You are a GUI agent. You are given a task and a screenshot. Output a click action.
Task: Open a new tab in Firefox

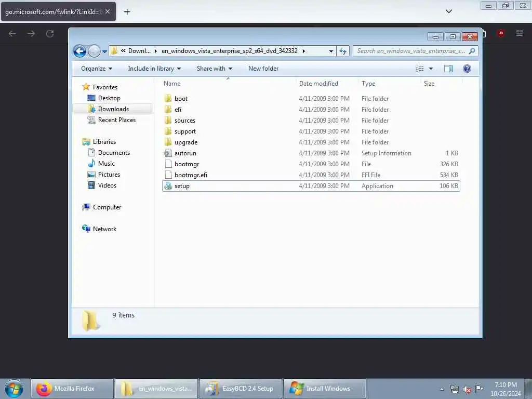[x=127, y=12]
